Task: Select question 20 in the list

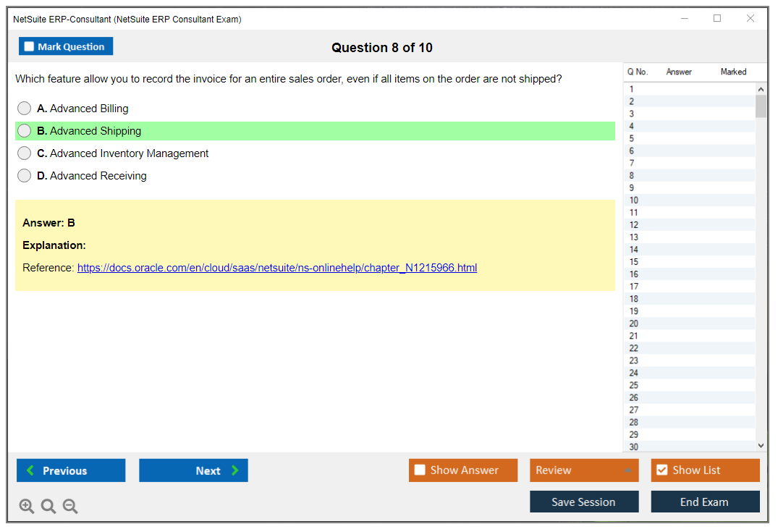Action: click(689, 324)
